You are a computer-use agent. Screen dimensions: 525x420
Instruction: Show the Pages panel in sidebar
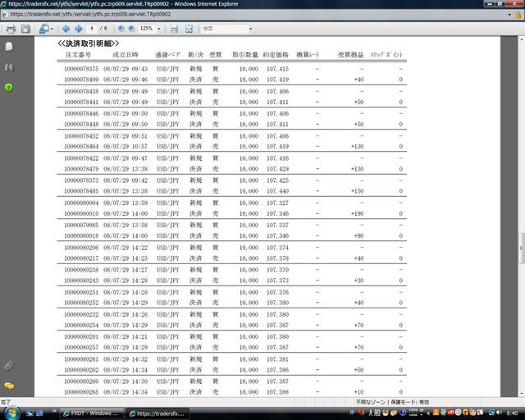9,47
